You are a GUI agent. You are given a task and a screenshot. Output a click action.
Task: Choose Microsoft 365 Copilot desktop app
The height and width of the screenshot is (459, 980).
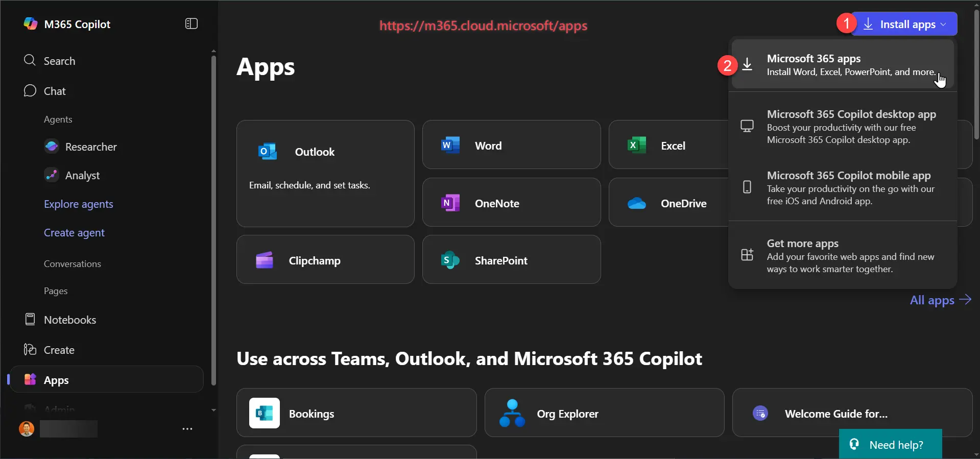click(842, 126)
